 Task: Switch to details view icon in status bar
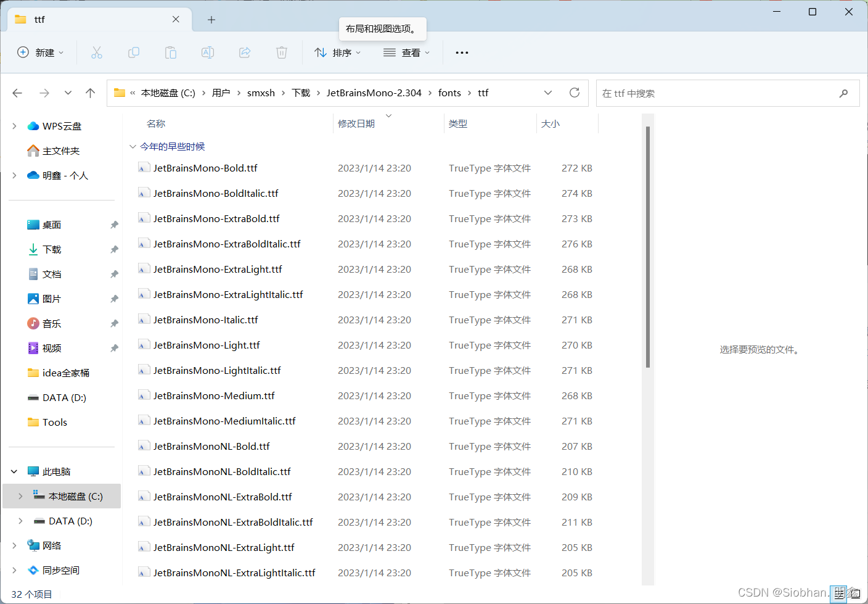839,595
